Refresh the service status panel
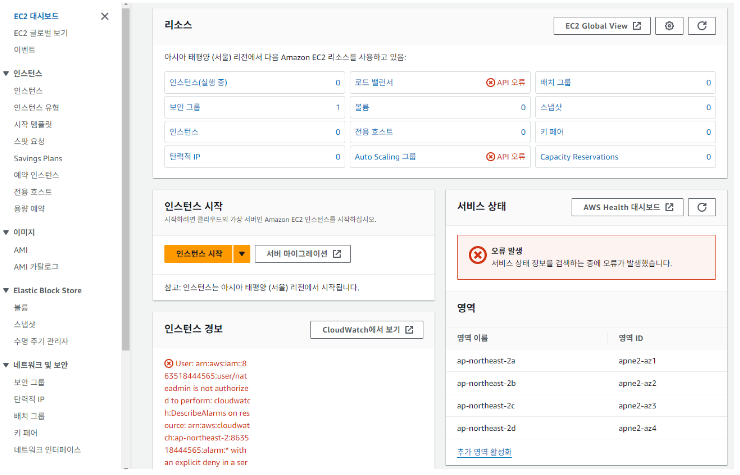740x475 pixels. 702,207
